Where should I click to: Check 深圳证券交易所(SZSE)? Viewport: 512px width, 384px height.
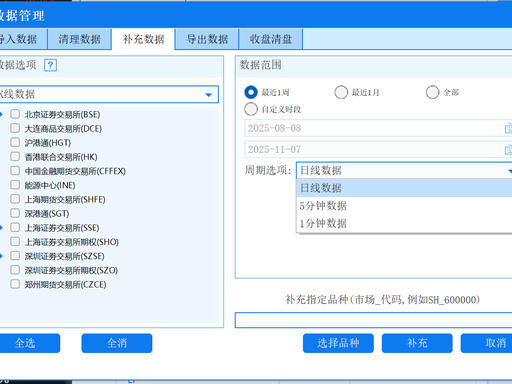15,256
